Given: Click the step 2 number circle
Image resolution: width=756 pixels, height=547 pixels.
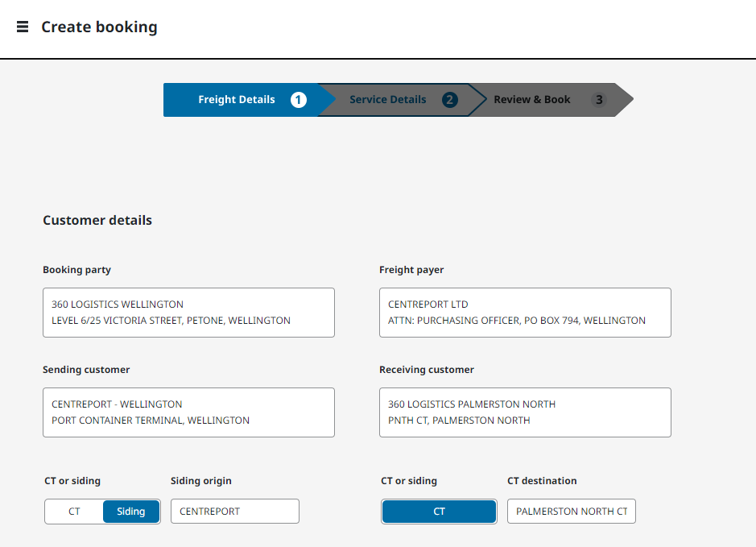Looking at the screenshot, I should click(x=449, y=100).
